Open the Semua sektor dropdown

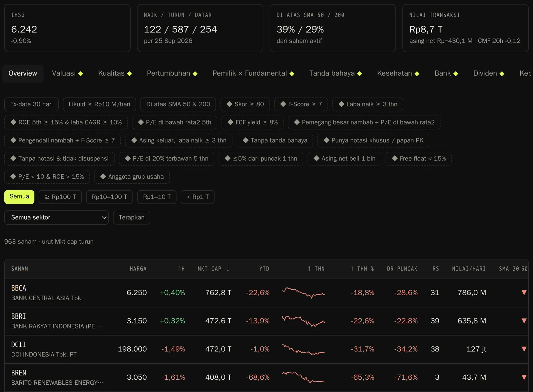(x=56, y=217)
